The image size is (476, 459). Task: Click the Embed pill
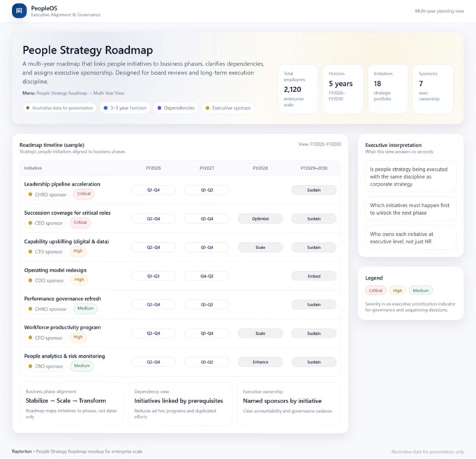314,276
